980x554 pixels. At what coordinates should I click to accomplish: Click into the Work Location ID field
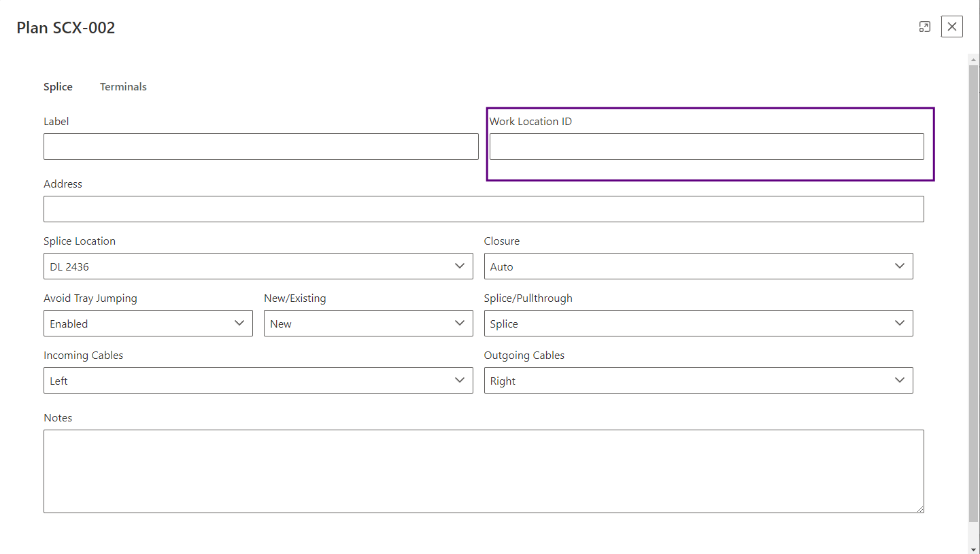point(707,147)
